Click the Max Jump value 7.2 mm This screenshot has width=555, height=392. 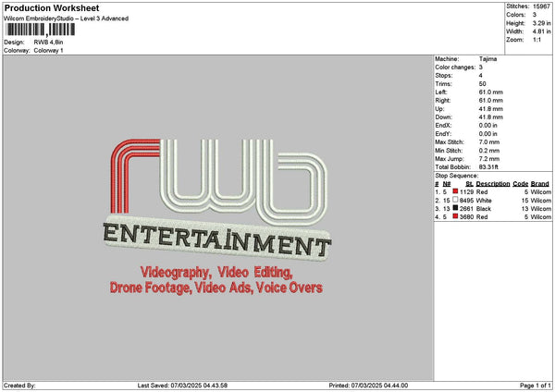pyautogui.click(x=489, y=159)
